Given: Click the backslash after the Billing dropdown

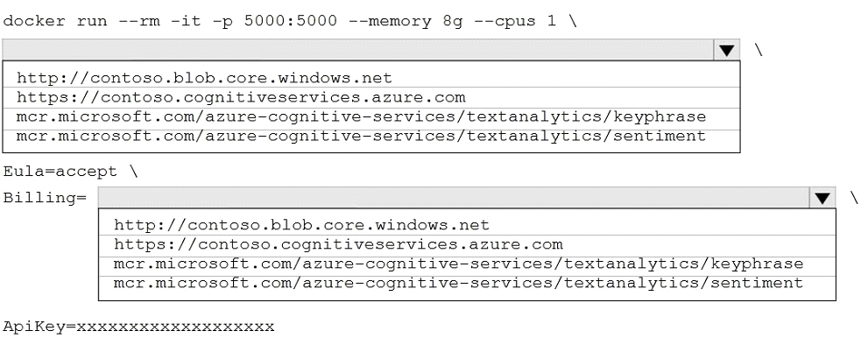Looking at the screenshot, I should click(x=854, y=197).
